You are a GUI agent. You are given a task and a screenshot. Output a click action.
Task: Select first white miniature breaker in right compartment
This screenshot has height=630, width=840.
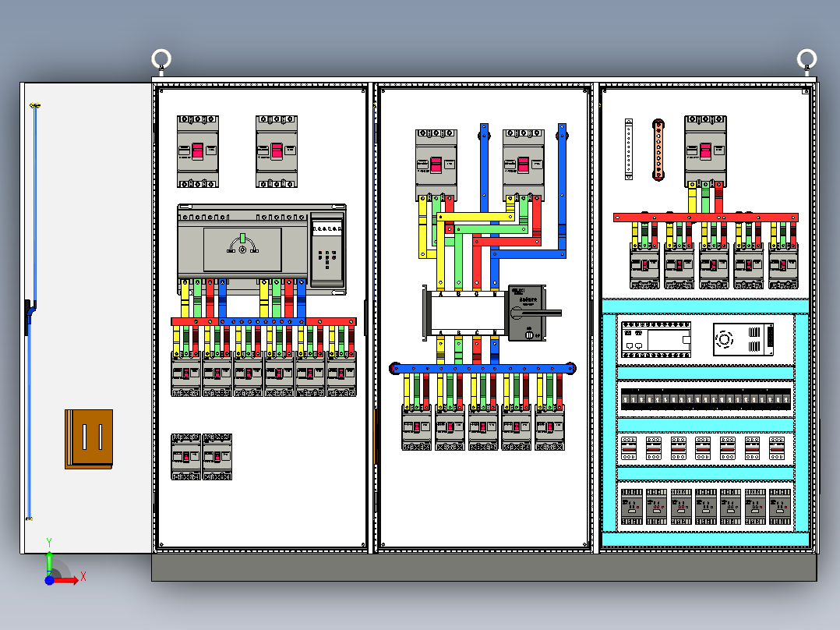629,448
